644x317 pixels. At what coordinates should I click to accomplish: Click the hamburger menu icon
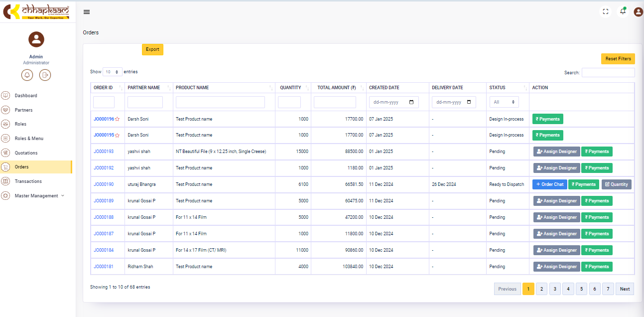click(87, 12)
